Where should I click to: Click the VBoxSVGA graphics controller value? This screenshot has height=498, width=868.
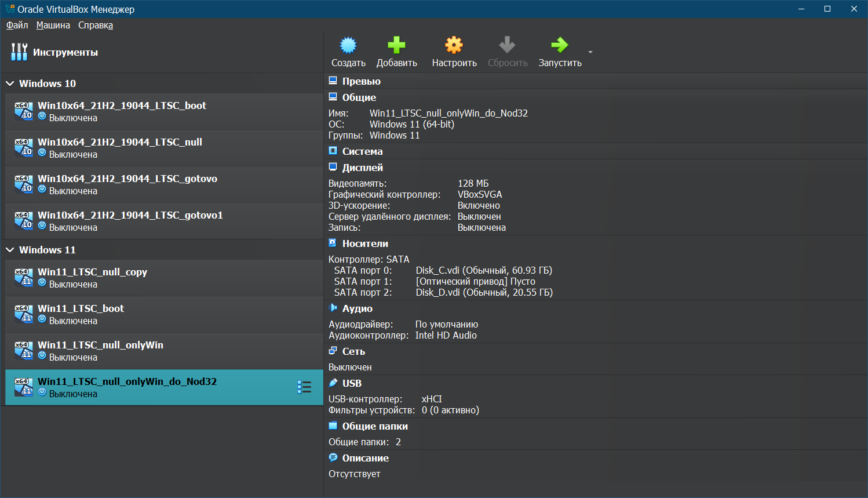[x=480, y=194]
